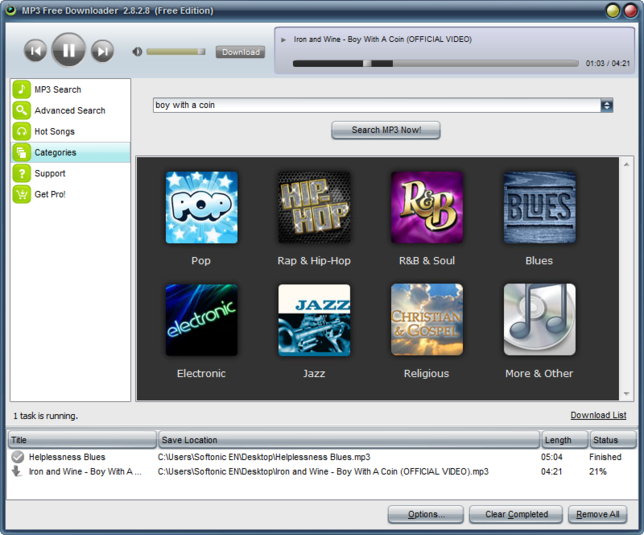This screenshot has width=644, height=535.
Task: Click the 21% status value
Action: pyautogui.click(x=598, y=472)
